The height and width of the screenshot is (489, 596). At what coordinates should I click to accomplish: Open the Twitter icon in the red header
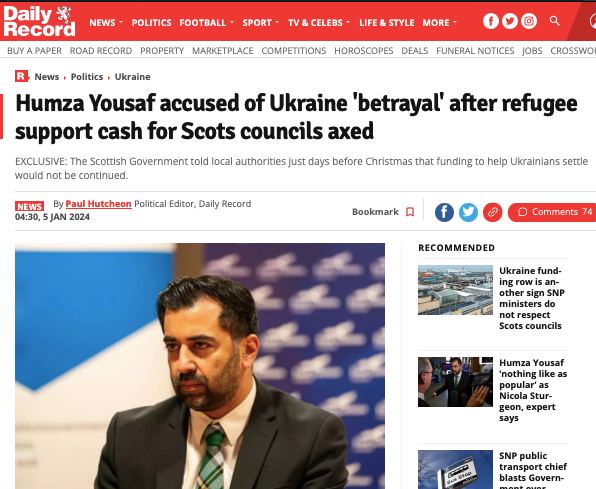(510, 21)
